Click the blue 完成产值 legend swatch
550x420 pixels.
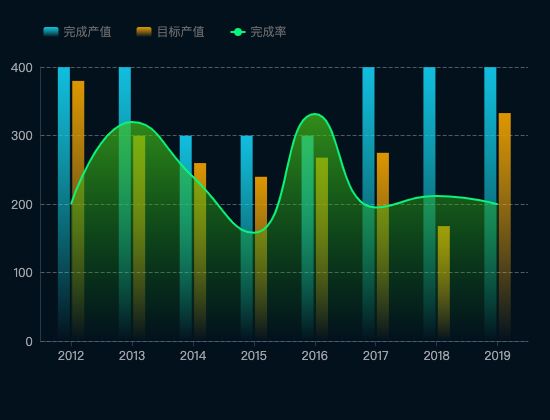(x=51, y=32)
